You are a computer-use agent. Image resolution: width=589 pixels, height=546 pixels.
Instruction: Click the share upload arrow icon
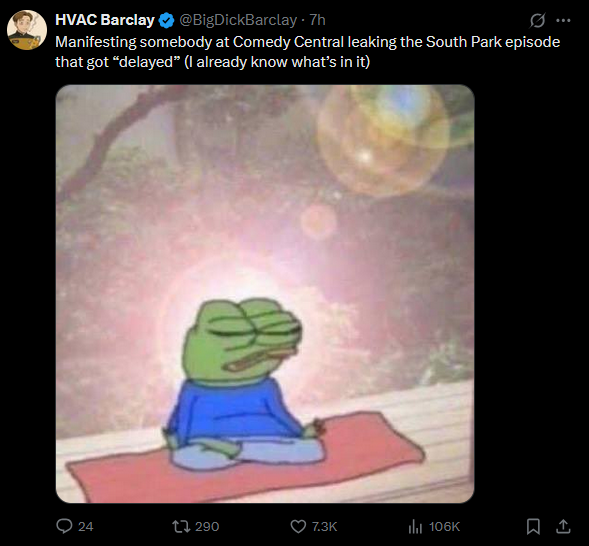coord(563,526)
